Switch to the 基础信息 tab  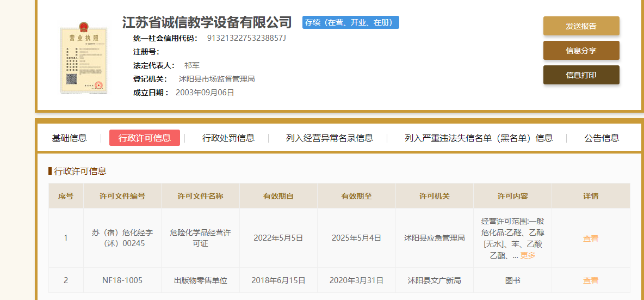tap(70, 138)
